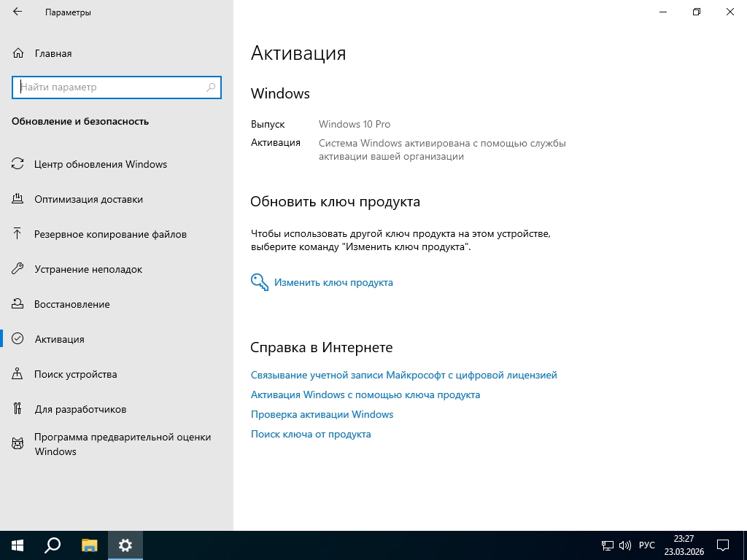Open Поиск ключа от продукта link
Viewport: 747px width, 560px height.
tap(311, 435)
